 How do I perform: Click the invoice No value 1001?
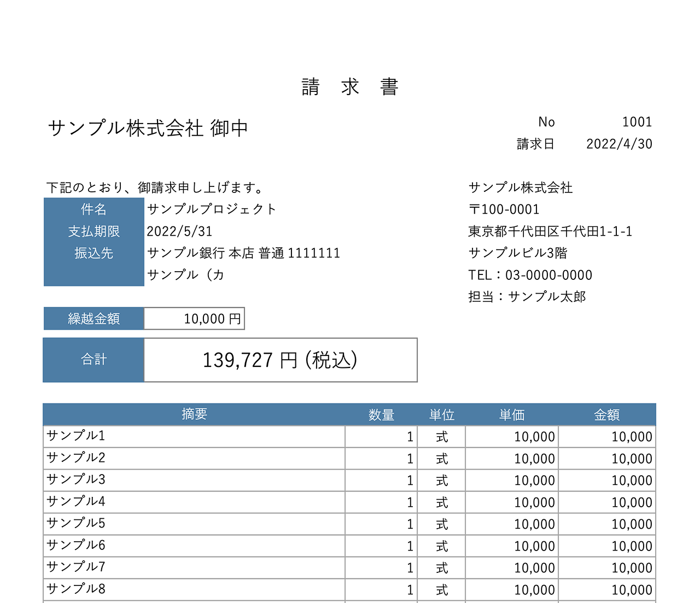(638, 121)
